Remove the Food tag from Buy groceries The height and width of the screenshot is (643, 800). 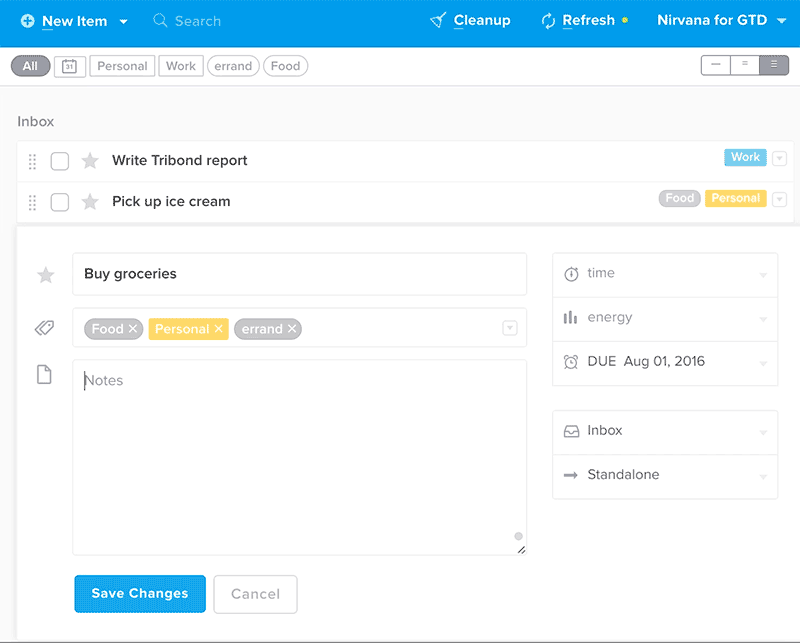133,329
